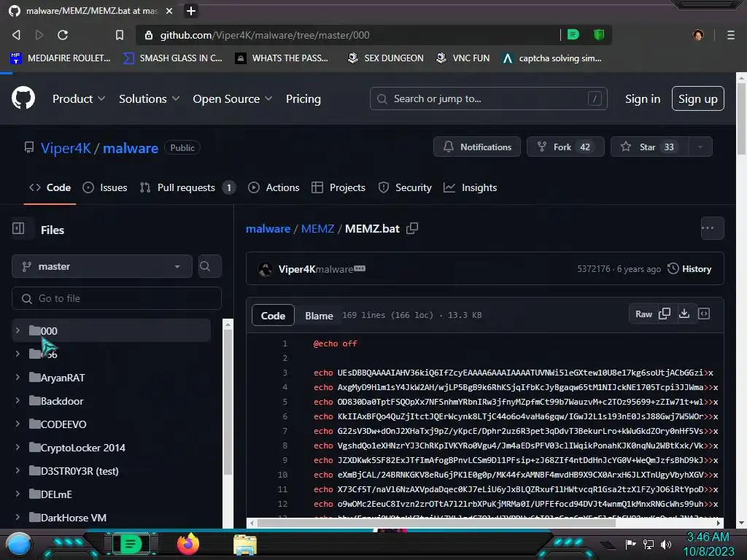The height and width of the screenshot is (560, 747).
Task: Focus the Search or jump to field
Action: pyautogui.click(x=488, y=98)
